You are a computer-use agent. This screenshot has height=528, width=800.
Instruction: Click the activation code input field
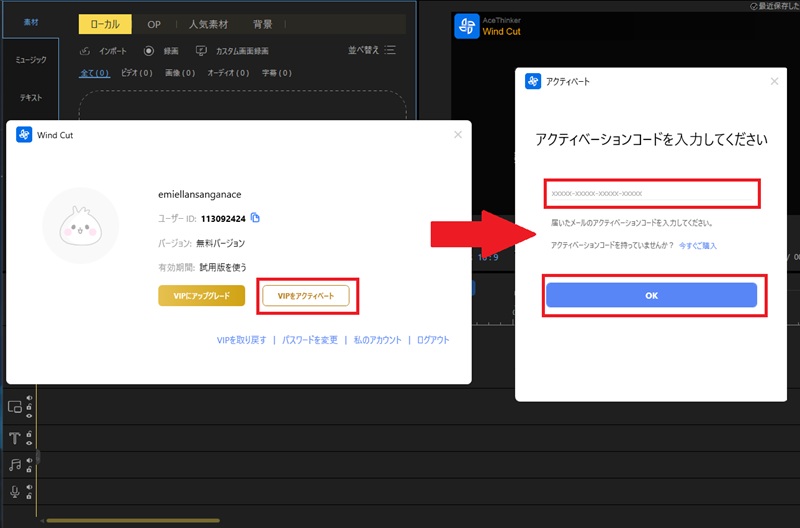pos(652,193)
